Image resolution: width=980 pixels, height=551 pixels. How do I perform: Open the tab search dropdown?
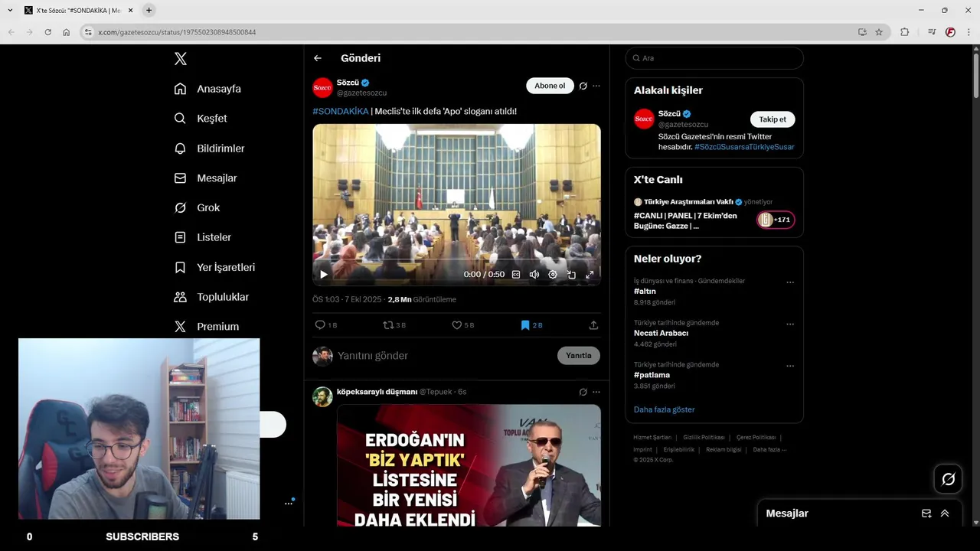tap(10, 10)
